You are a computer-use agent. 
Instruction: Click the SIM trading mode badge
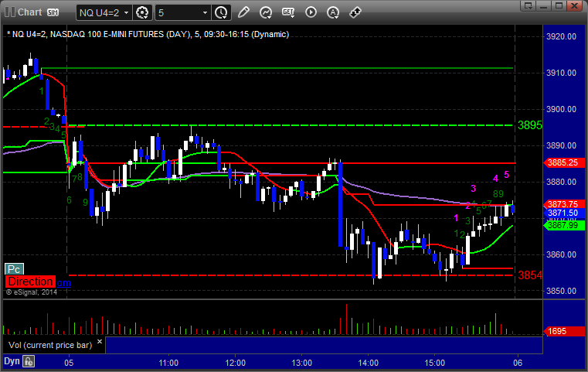tap(53, 12)
